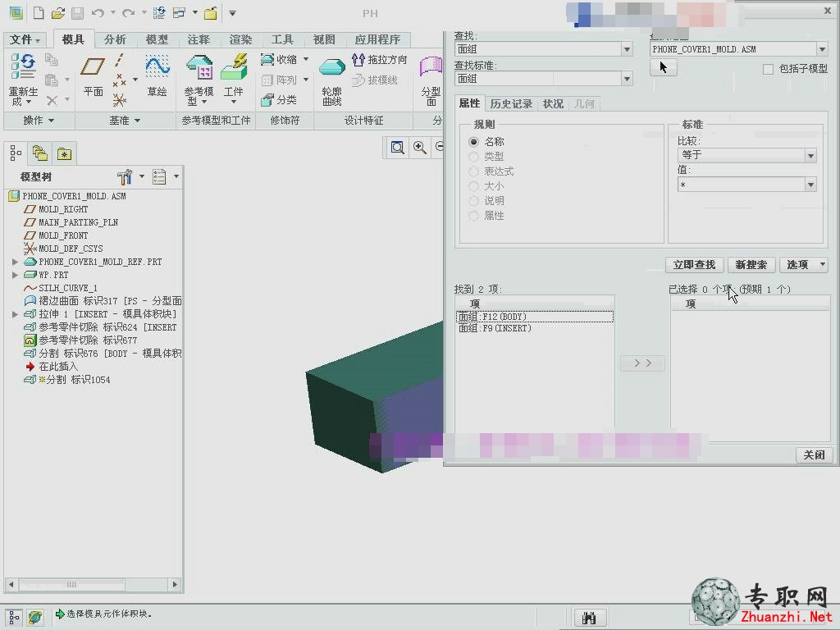Click the Find Now (立即查找) button
This screenshot has width=840, height=630.
tap(694, 265)
